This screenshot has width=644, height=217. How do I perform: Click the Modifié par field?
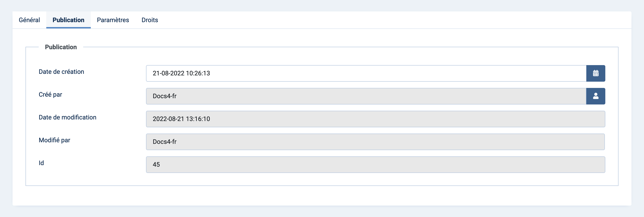tap(375, 142)
